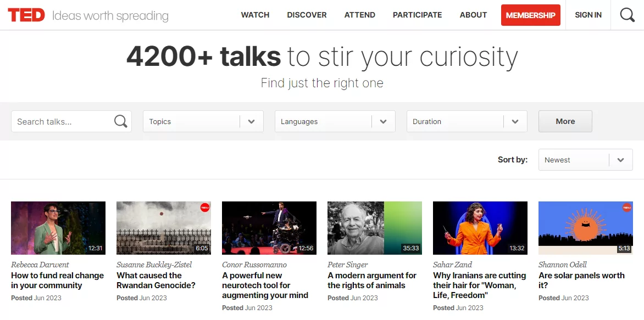Click speaker name Peter Singer
This screenshot has width=644, height=320.
pos(347,265)
